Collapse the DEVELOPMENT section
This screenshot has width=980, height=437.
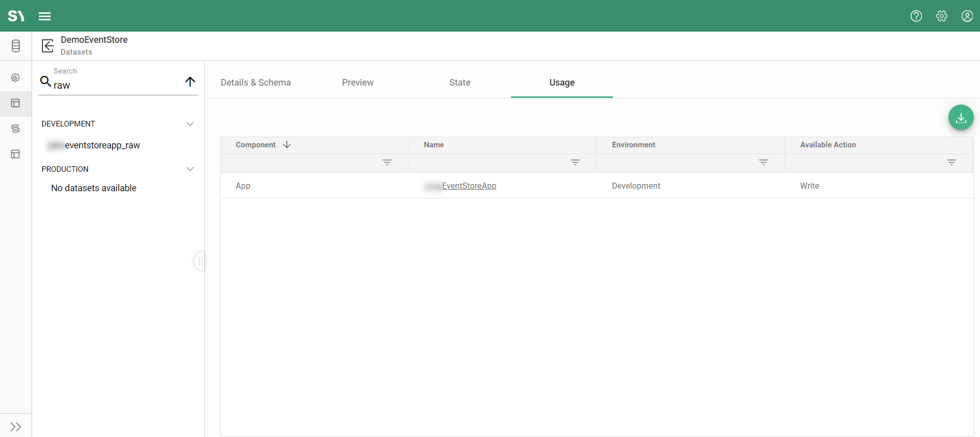coord(190,124)
